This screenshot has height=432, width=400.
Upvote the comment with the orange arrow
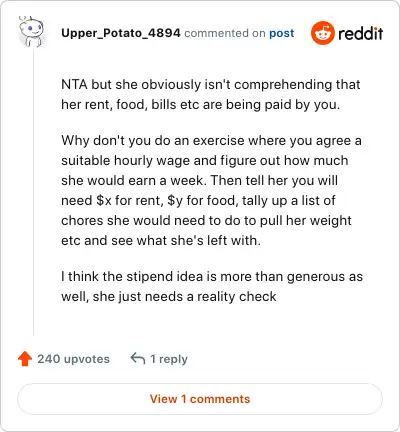pyautogui.click(x=25, y=359)
